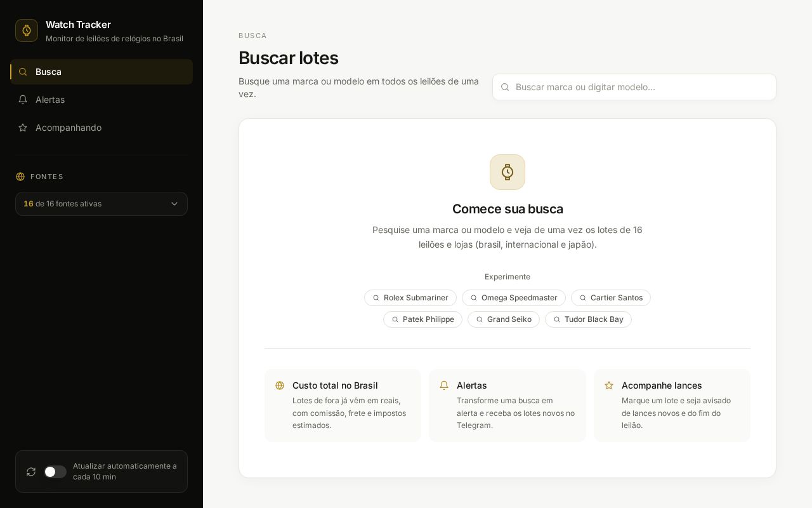This screenshot has width=812, height=508.
Task: Try the Cartier Santos suggestion
Action: tap(611, 298)
